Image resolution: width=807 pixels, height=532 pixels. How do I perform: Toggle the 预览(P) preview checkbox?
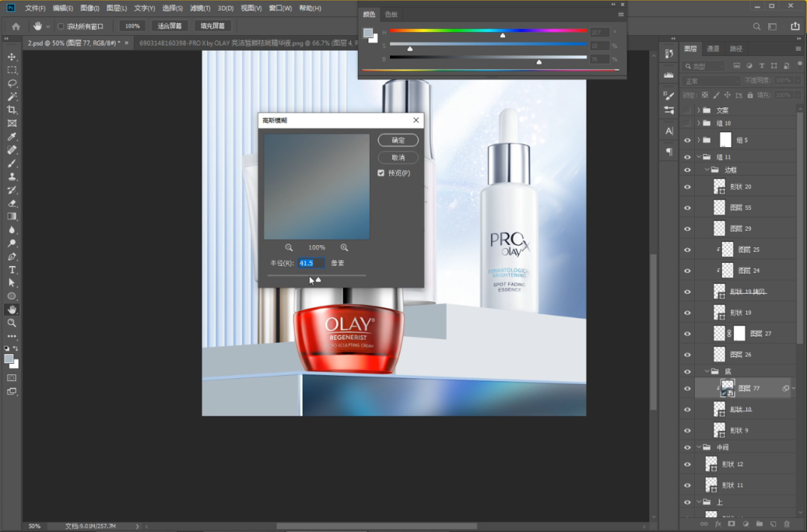pyautogui.click(x=381, y=173)
